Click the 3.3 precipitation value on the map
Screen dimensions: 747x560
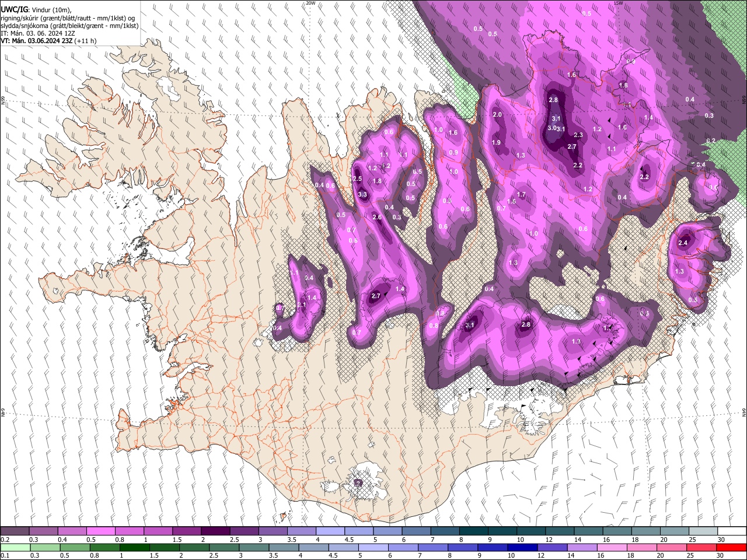(x=362, y=194)
